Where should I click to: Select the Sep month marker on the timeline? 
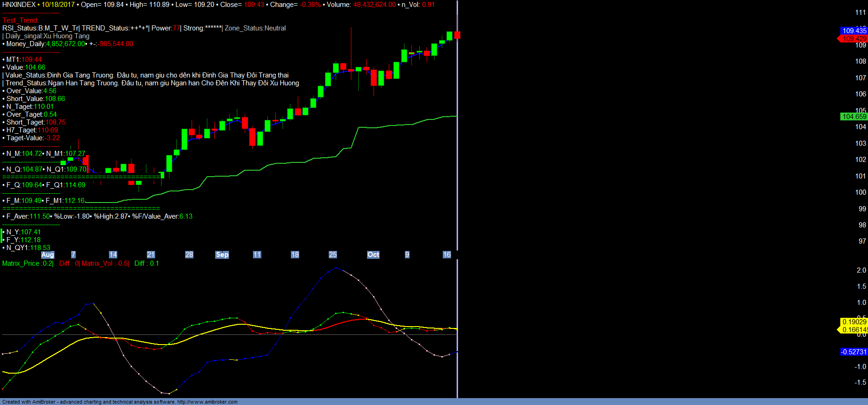[x=222, y=255]
